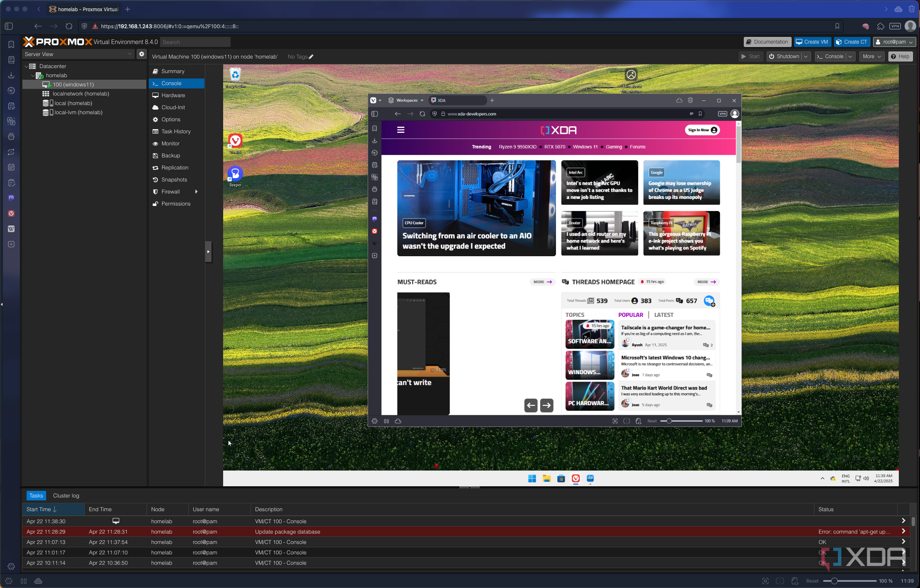Adjust the browser zoom slider
This screenshot has width=920, height=588.
pyautogui.click(x=834, y=581)
